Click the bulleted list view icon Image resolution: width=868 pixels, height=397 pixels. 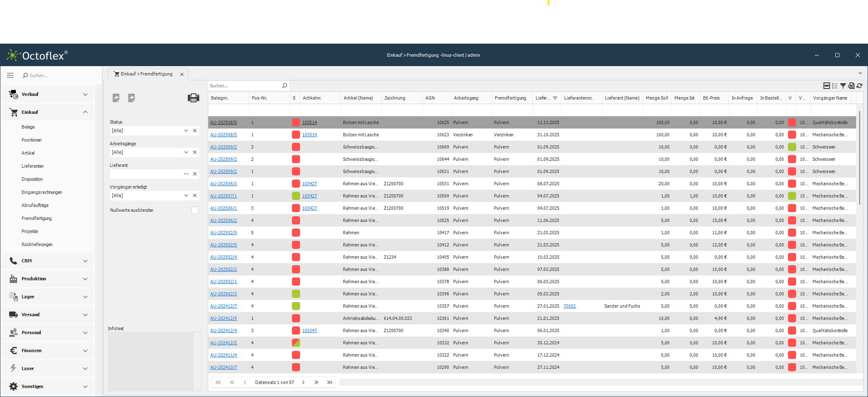(x=835, y=86)
